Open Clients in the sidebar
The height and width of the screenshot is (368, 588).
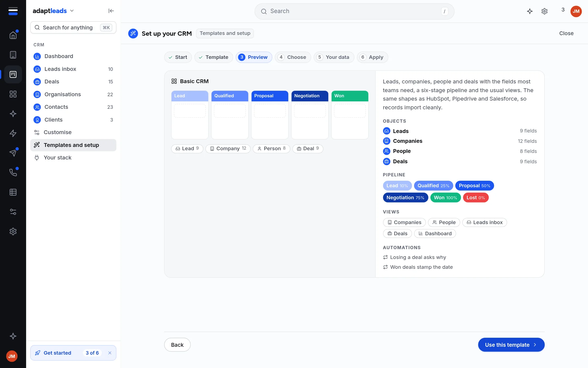(73, 120)
